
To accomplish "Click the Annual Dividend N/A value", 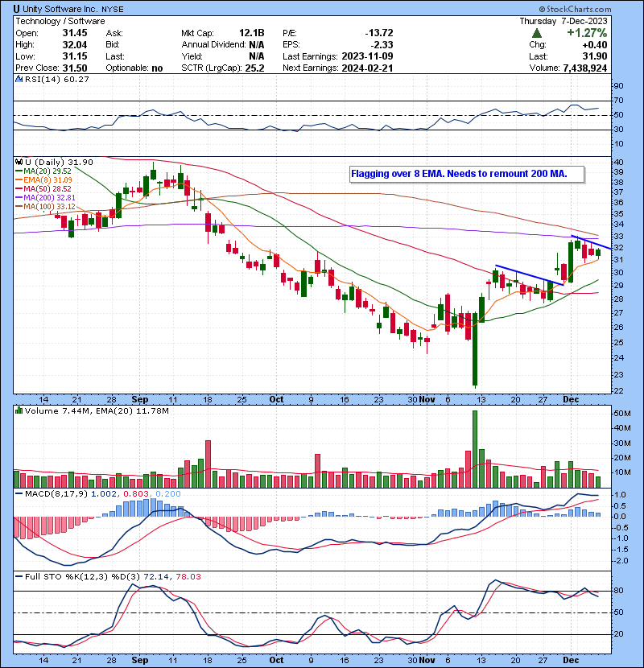I will pyautogui.click(x=256, y=45).
